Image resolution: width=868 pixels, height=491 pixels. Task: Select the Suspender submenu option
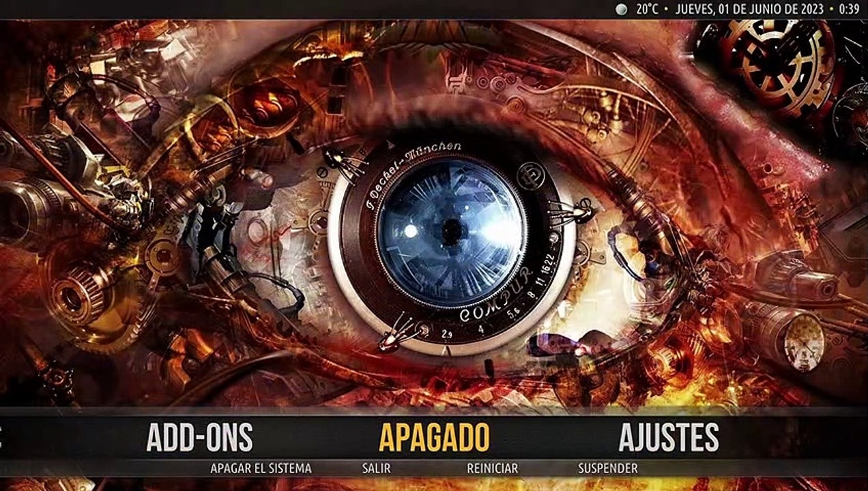[x=607, y=468]
